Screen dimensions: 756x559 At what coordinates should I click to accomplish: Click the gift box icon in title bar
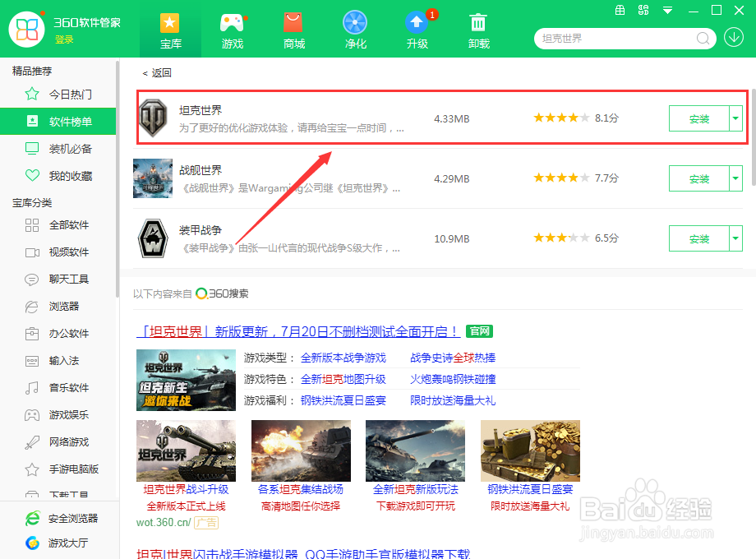[x=620, y=10]
